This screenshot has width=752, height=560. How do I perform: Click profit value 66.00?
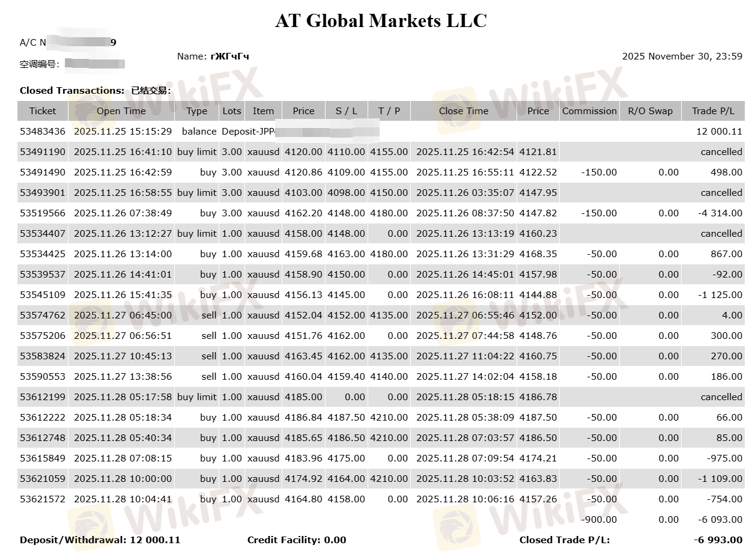pos(729,417)
